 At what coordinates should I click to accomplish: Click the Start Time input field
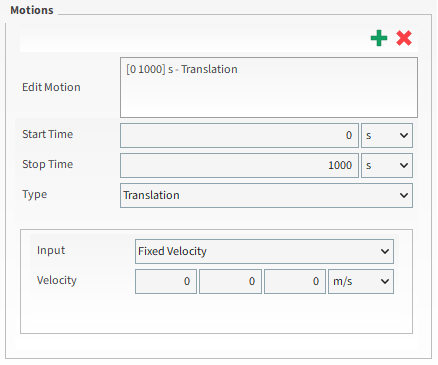[239, 135]
